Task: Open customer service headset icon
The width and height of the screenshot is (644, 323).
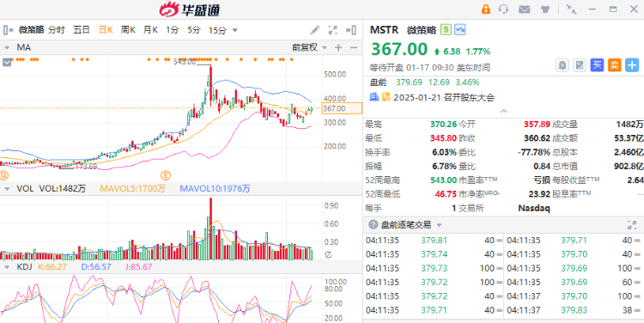Action: [503, 9]
